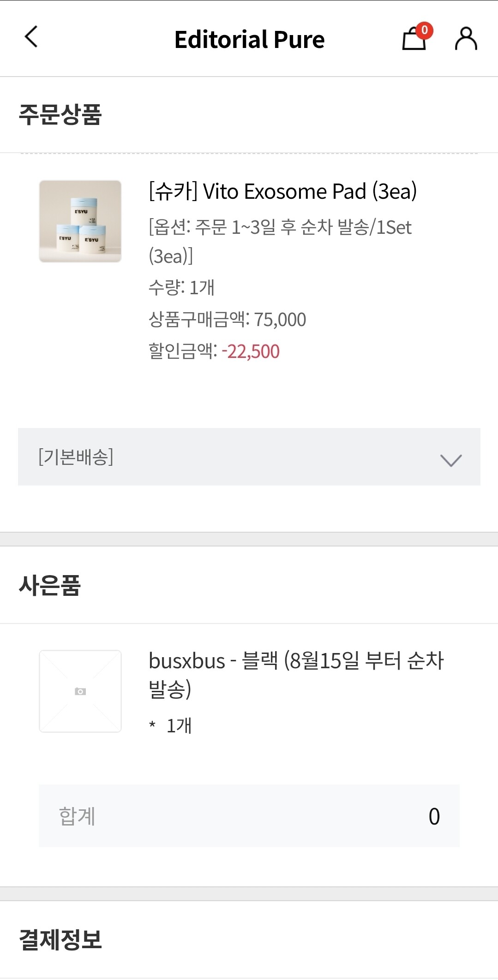The width and height of the screenshot is (498, 980).
Task: Tap the gift quantity * 1개
Action: [170, 725]
